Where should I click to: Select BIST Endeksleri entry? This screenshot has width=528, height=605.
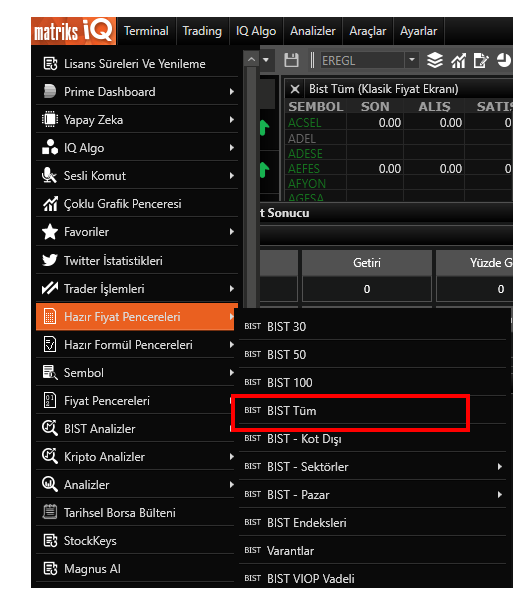pos(372,522)
